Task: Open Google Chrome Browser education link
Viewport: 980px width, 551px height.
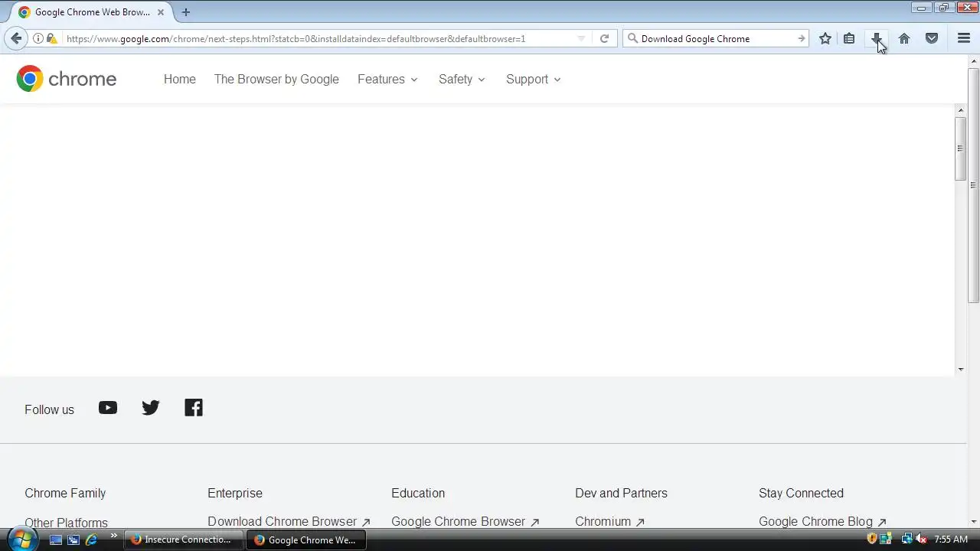Action: pos(465,521)
